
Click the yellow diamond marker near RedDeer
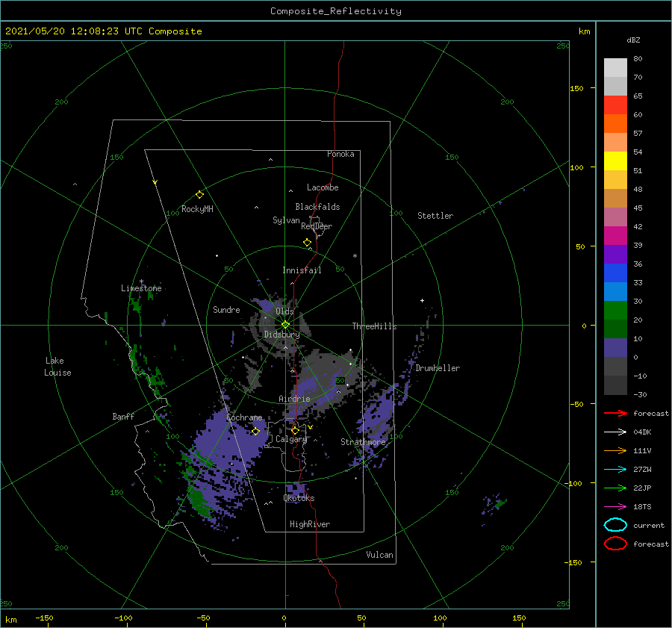click(x=307, y=242)
